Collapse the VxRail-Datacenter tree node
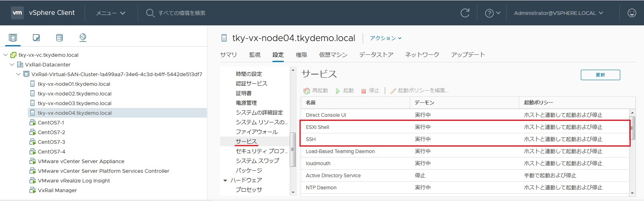Image resolution: width=644 pixels, height=201 pixels. (x=12, y=64)
